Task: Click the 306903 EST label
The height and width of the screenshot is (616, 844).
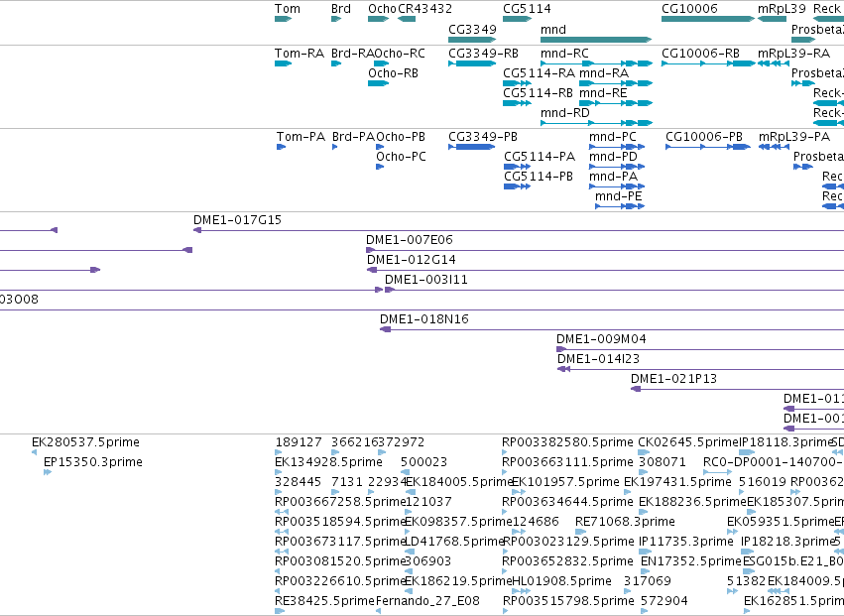Action: [427, 562]
